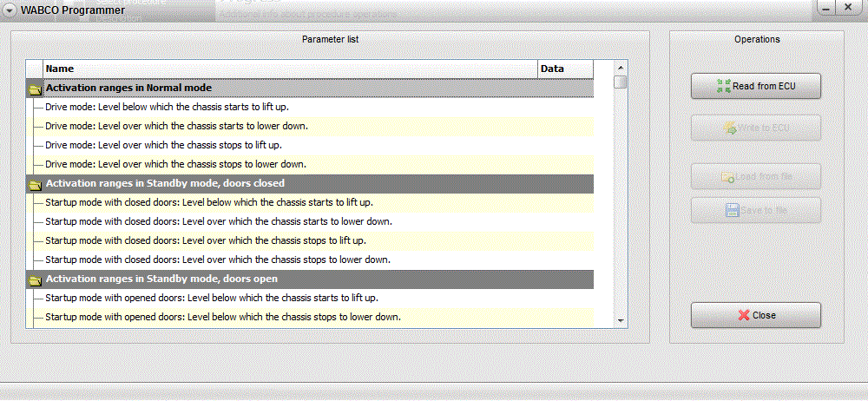Click folder icon of Standby mode, doors open

[x=36, y=279]
